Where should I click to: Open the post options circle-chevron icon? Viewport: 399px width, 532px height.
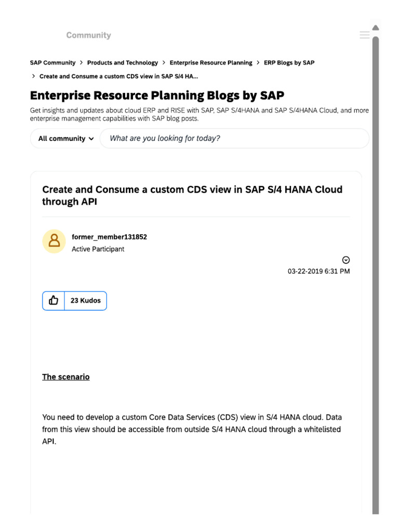click(346, 260)
